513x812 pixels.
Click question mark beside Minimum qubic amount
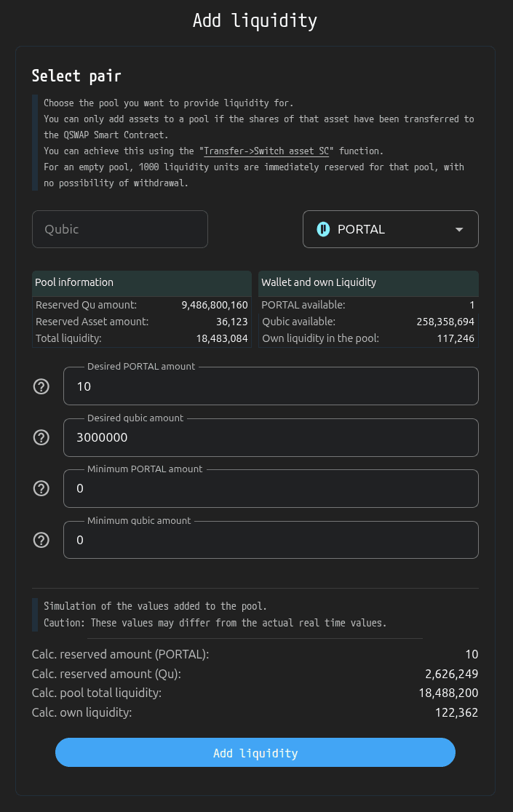(x=41, y=540)
